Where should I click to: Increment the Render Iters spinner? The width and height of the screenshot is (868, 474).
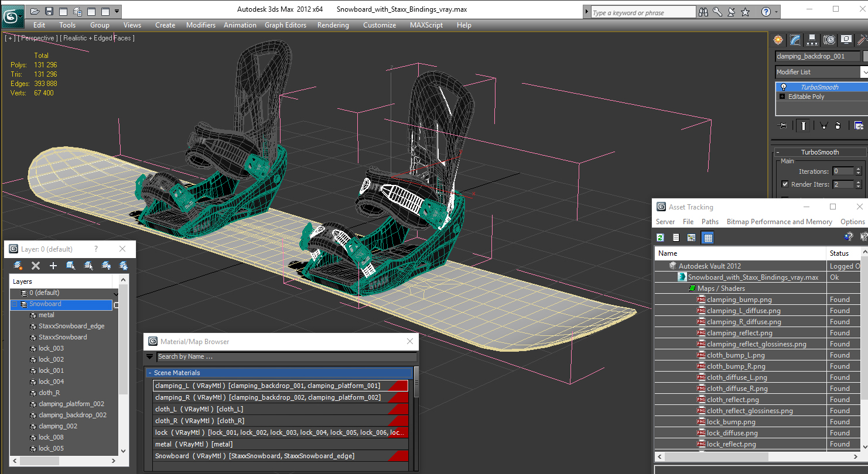(x=858, y=182)
